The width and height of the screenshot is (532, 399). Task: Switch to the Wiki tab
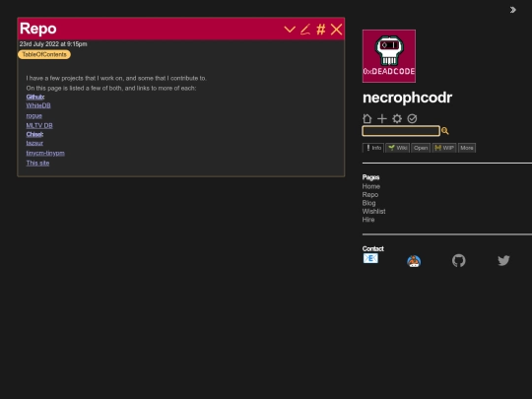397,148
